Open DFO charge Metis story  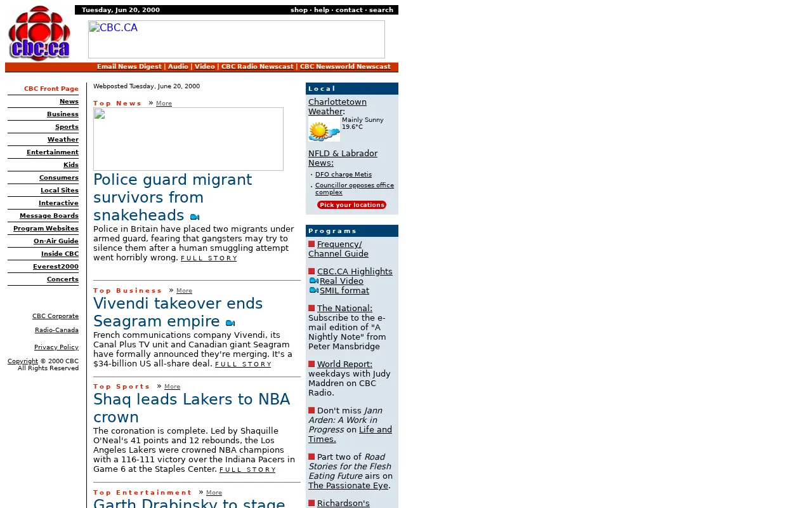pos(343,175)
